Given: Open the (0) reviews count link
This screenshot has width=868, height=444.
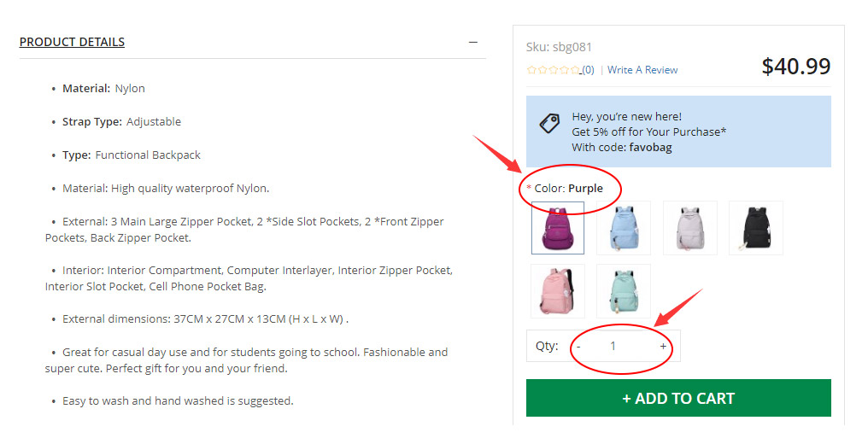Looking at the screenshot, I should click(x=588, y=70).
